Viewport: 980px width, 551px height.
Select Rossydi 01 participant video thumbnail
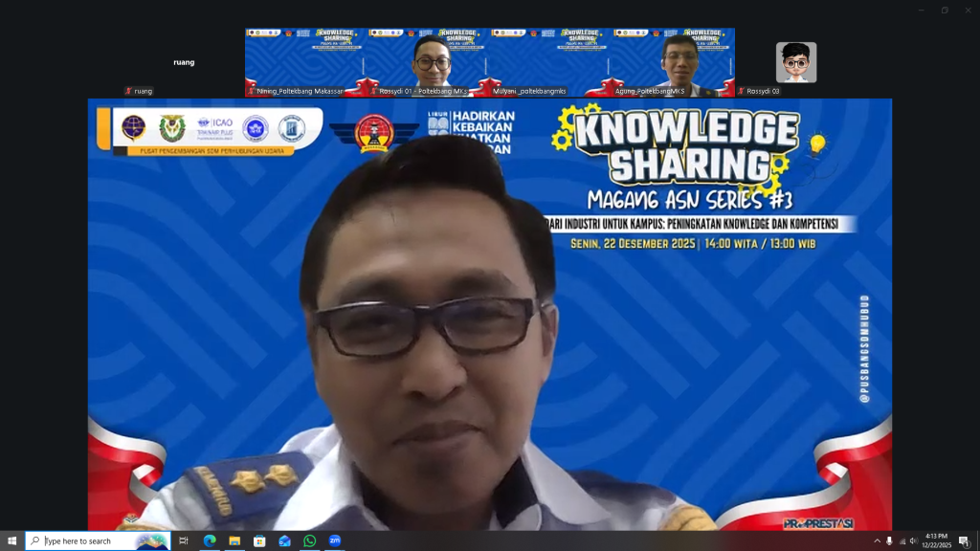[429, 62]
